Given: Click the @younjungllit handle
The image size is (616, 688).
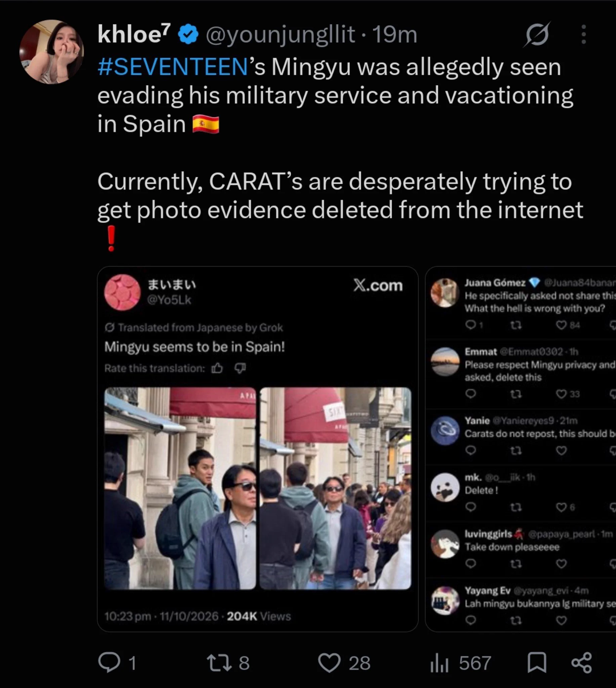Looking at the screenshot, I should pyautogui.click(x=281, y=35).
